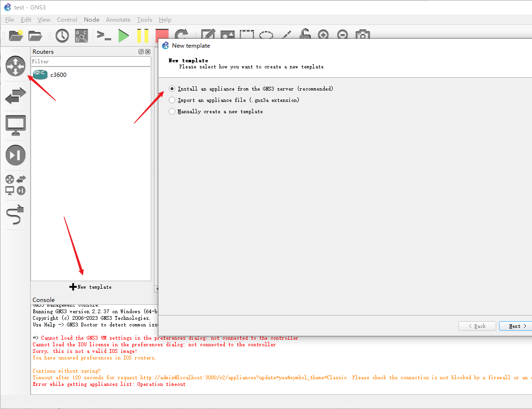Stop all nodes with red square icon
532x409 pixels.
(x=162, y=34)
